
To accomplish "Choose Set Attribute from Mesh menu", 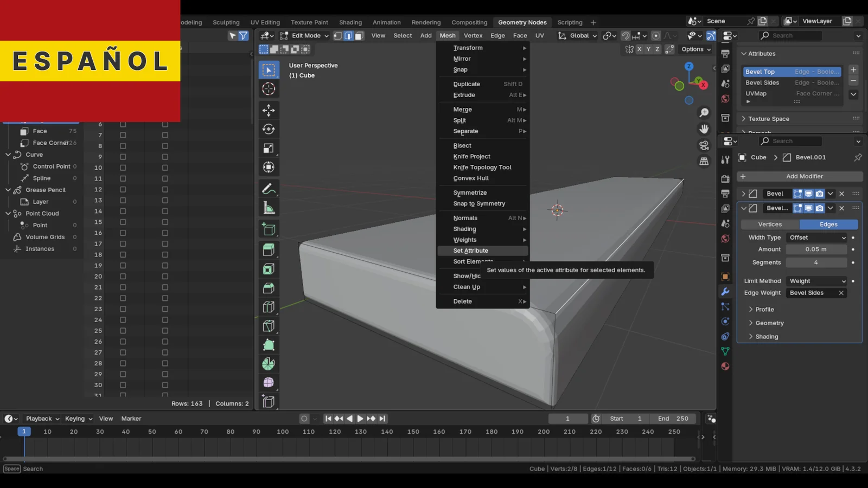I will pos(471,251).
